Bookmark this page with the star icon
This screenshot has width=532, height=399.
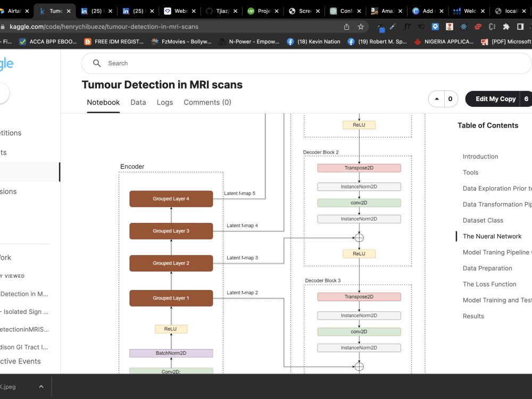361,27
